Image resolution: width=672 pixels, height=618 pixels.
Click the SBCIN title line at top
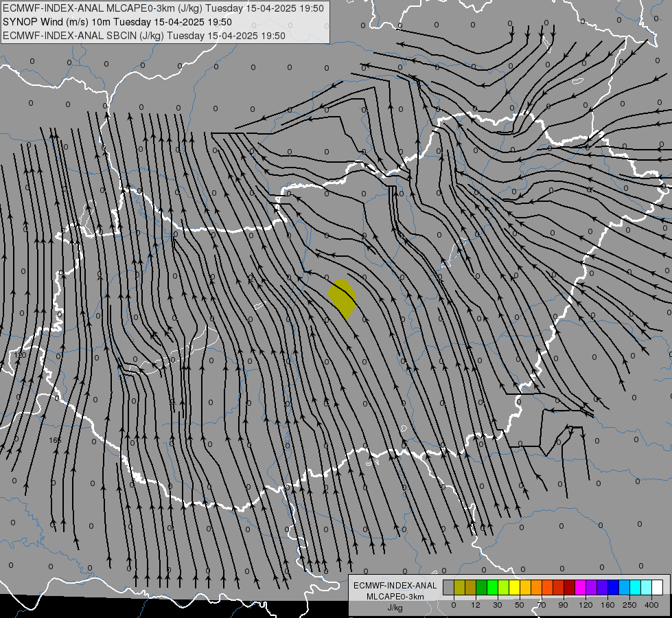click(x=144, y=36)
